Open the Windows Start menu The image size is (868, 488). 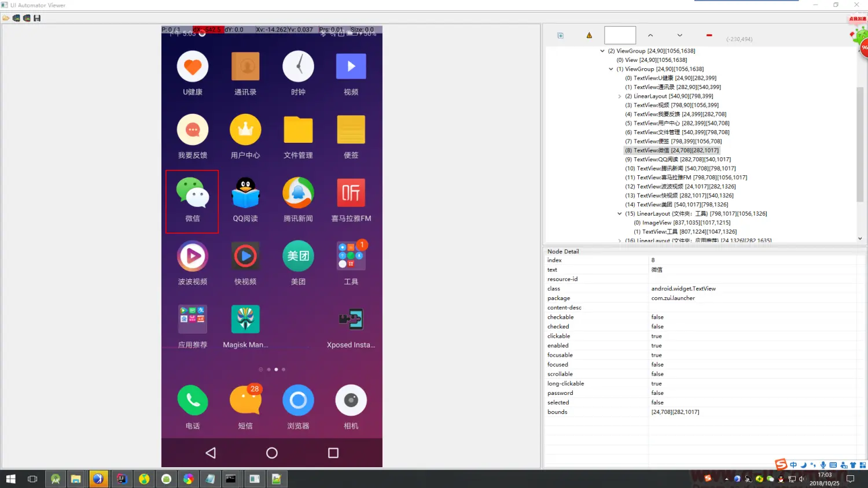(10, 479)
